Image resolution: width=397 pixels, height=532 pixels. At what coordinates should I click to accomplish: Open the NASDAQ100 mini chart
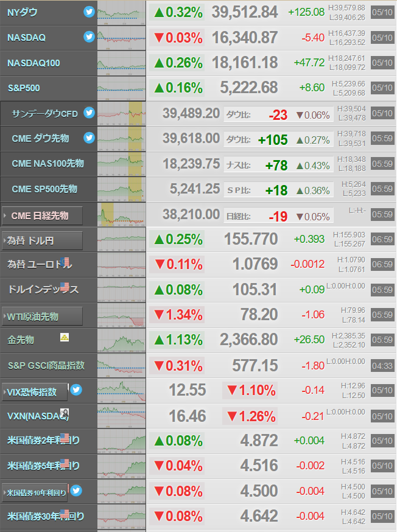point(122,63)
